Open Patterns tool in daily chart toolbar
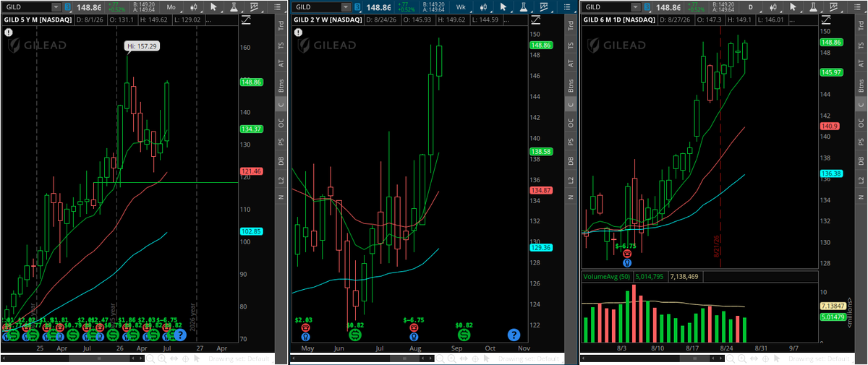 click(833, 7)
